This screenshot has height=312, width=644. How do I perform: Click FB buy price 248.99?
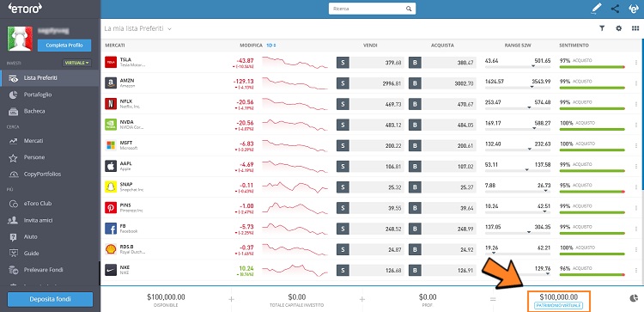click(465, 228)
